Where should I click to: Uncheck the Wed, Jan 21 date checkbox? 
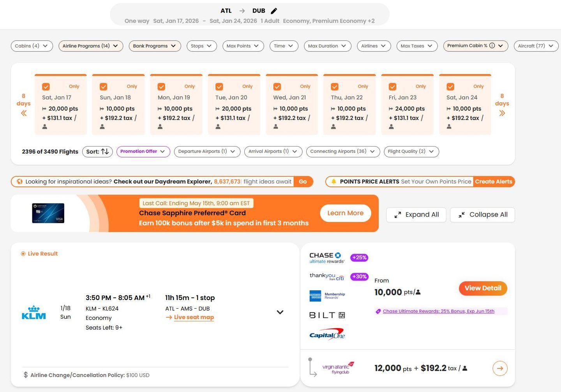(277, 87)
